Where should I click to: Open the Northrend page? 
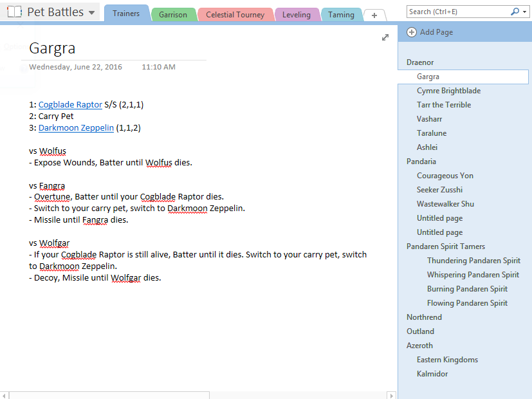point(424,317)
